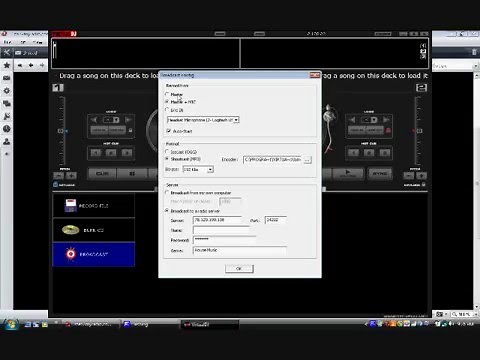Image resolution: width=480 pixels, height=360 pixels.
Task: Toggle right deck keylock checkbox
Action: coord(424,184)
